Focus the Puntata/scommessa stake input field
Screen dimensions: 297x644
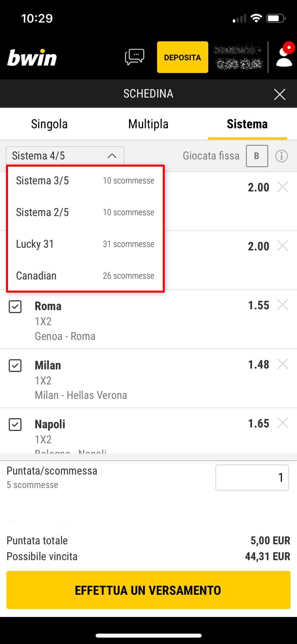click(252, 478)
